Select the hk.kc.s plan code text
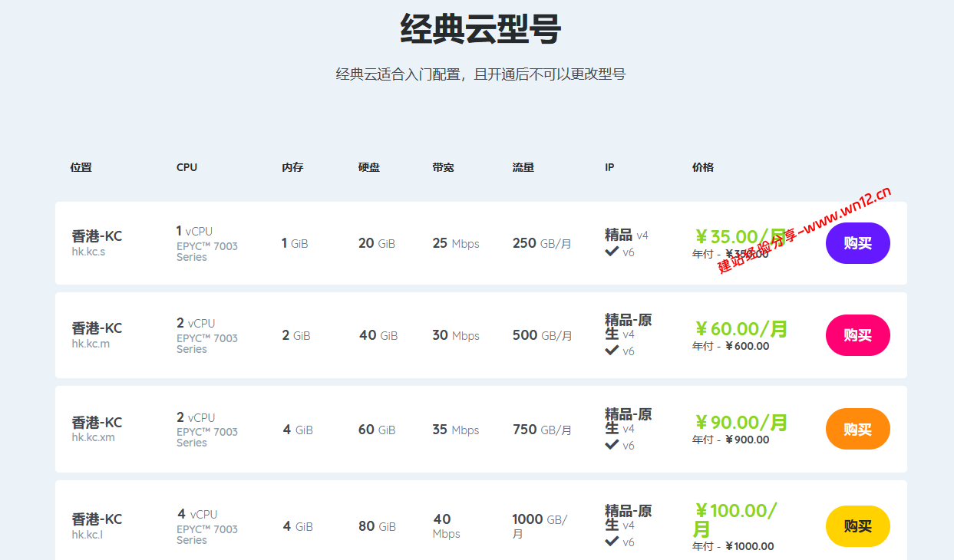 (x=88, y=252)
